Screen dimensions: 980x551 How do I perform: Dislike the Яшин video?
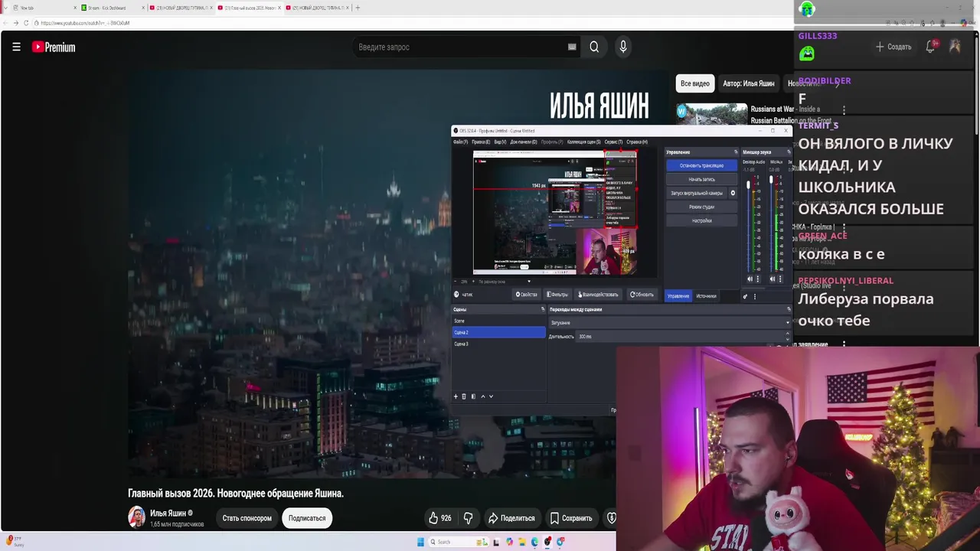pos(468,518)
